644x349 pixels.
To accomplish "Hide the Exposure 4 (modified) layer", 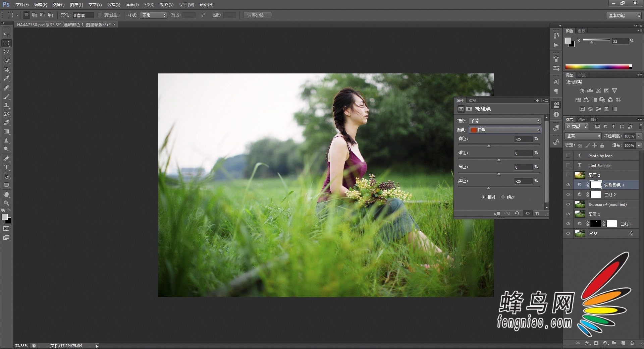I will [x=568, y=205].
